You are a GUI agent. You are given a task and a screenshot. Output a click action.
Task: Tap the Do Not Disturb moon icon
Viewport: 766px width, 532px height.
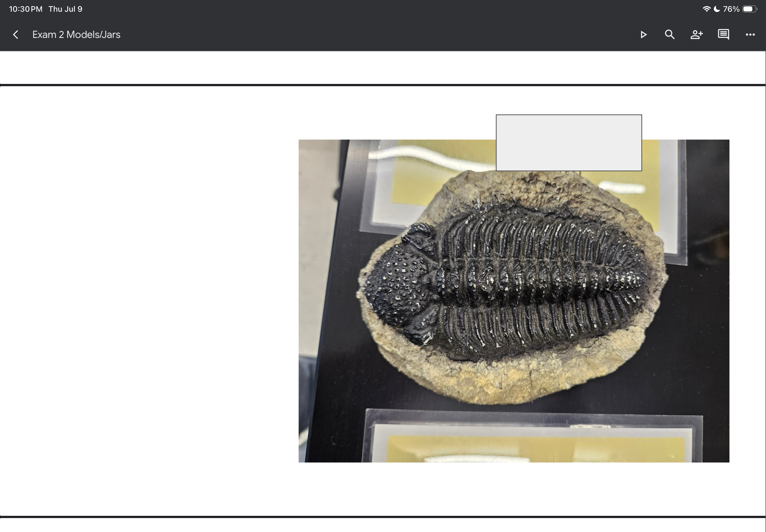click(716, 9)
